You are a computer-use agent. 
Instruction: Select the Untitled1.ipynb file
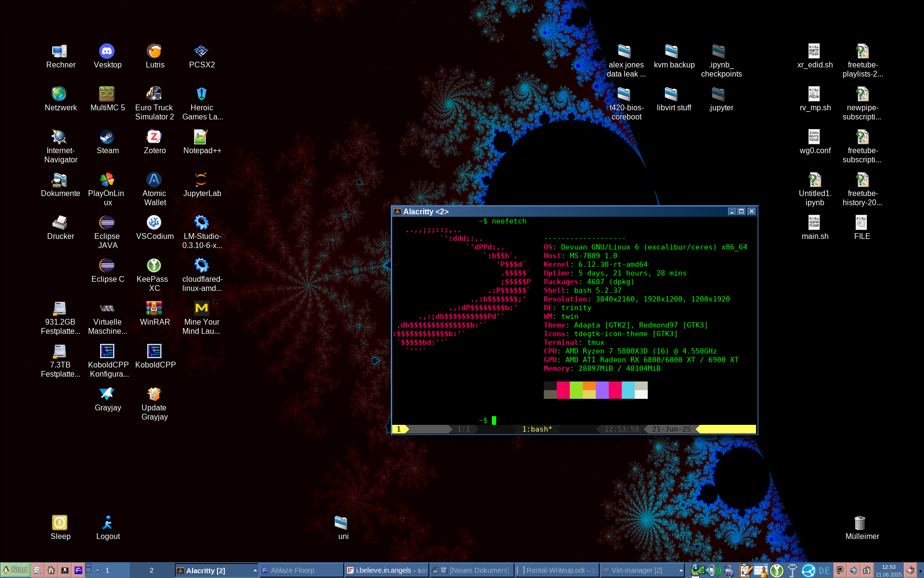[814, 189]
